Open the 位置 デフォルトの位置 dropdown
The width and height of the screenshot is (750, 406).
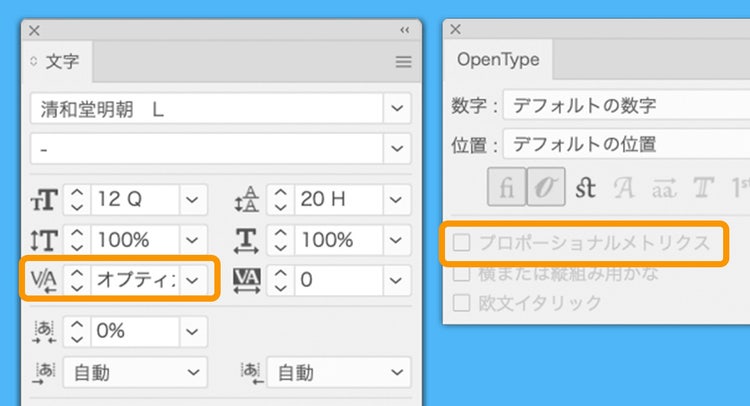click(x=627, y=143)
